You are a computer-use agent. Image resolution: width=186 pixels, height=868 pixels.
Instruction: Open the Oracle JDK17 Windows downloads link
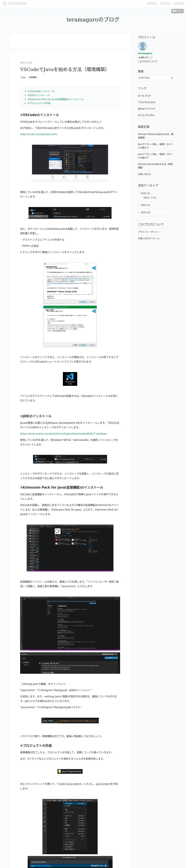tap(63, 434)
